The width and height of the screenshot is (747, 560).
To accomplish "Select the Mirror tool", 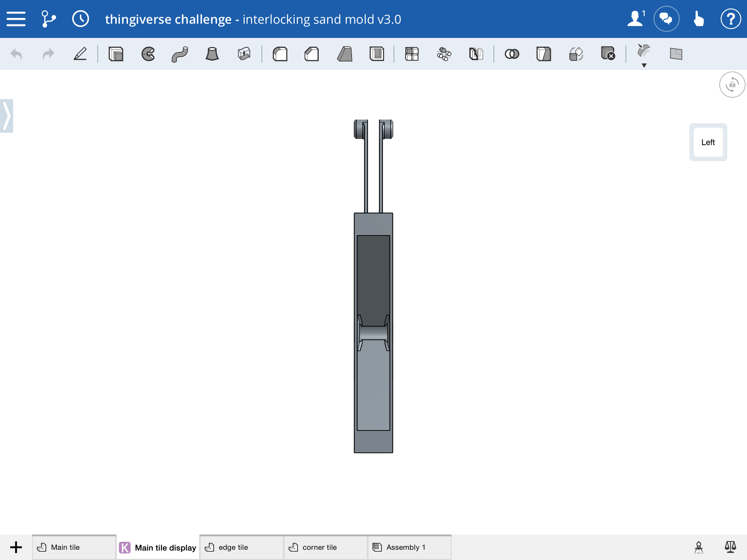I will [476, 54].
